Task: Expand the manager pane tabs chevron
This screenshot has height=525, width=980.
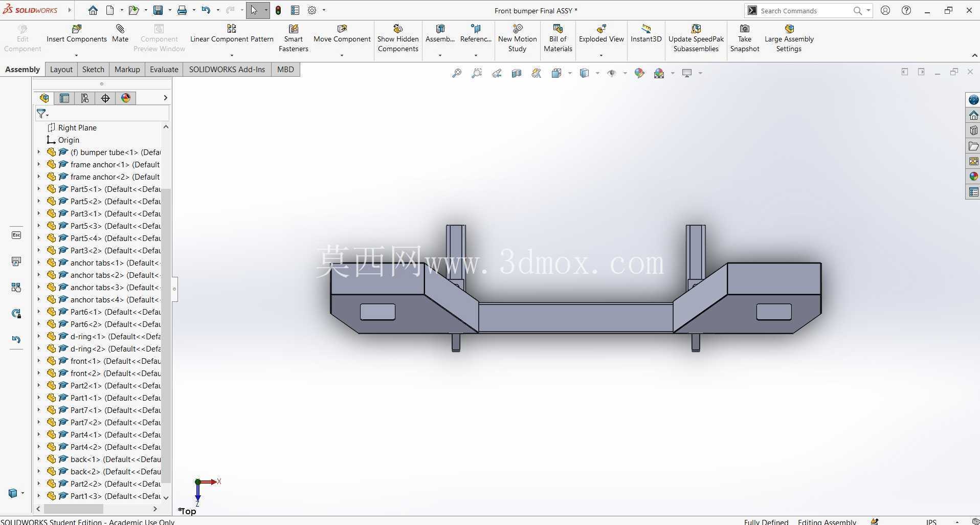Action: tap(165, 98)
